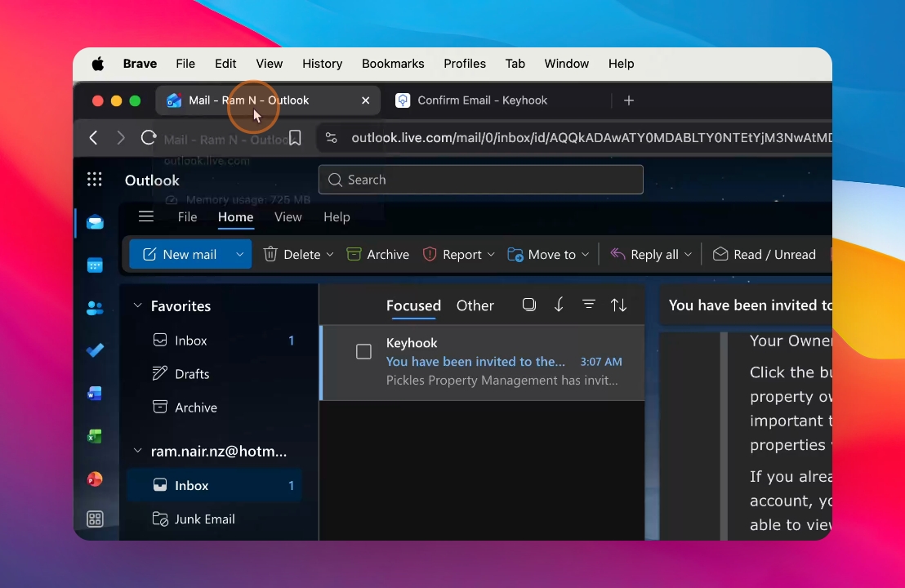The height and width of the screenshot is (588, 905).
Task: Open the Apple menu
Action: coord(98,64)
